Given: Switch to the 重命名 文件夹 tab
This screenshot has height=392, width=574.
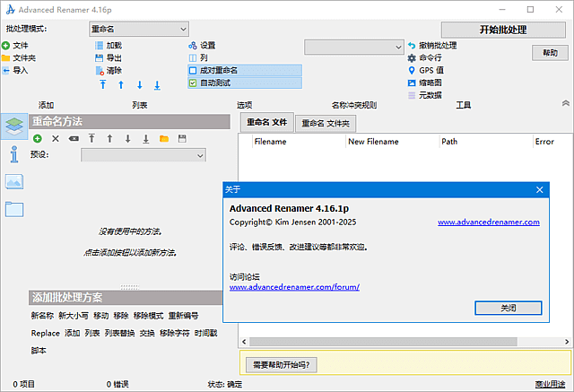Looking at the screenshot, I should tap(326, 124).
